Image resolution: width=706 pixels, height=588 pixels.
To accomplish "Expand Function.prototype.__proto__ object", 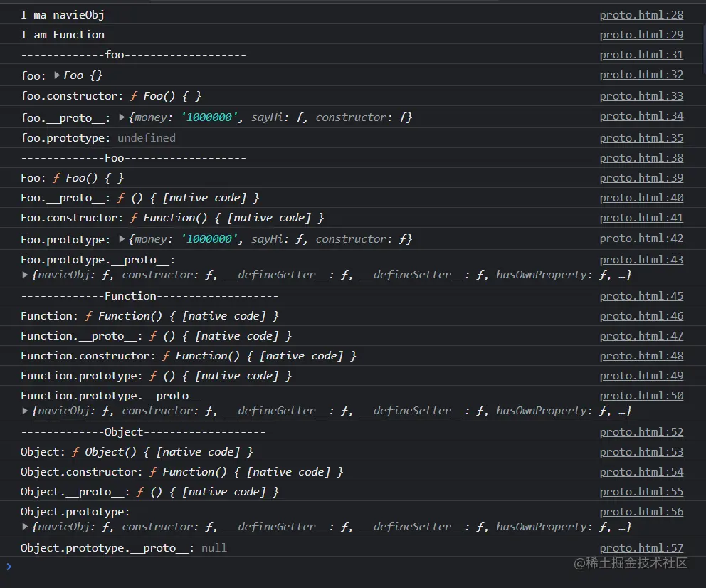I will click(25, 411).
